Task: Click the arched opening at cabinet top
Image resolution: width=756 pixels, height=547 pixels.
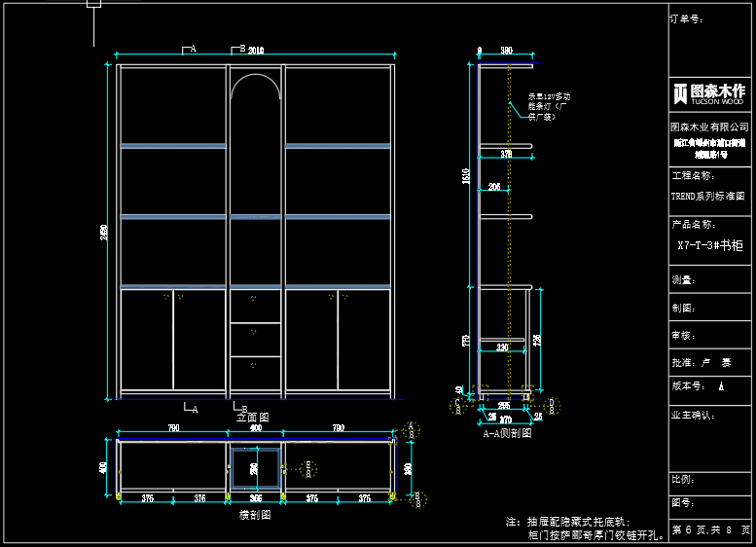Action: coord(256,90)
